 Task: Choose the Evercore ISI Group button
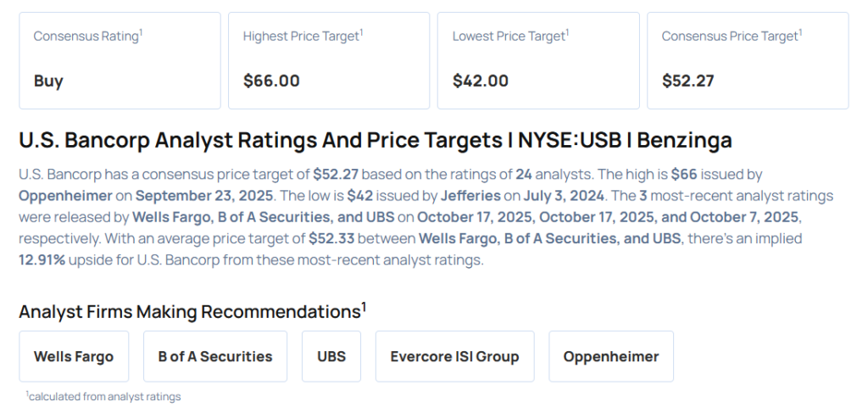pos(454,356)
